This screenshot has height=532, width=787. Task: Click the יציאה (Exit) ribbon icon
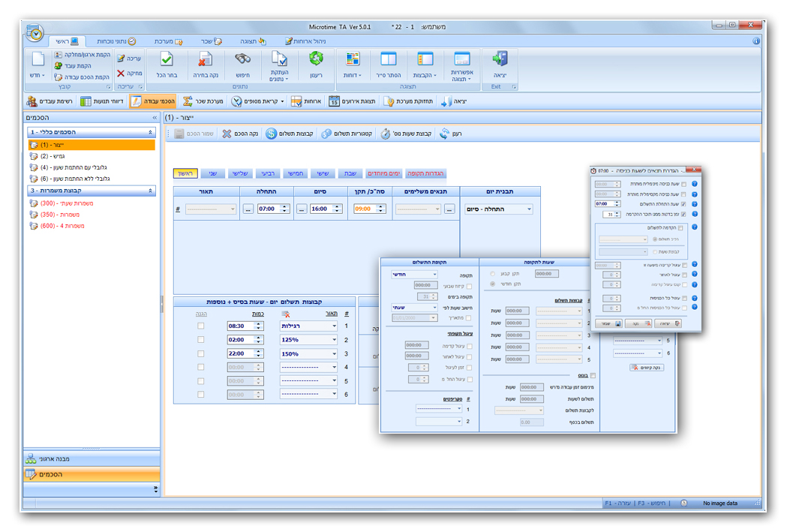point(500,64)
